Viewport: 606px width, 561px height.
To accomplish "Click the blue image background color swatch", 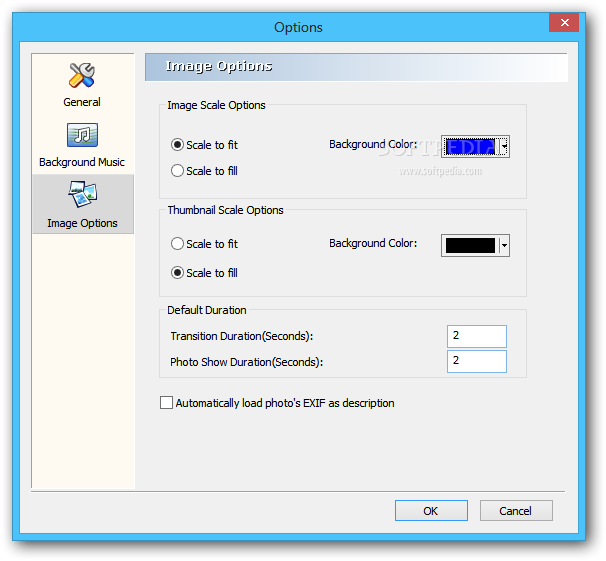I will [x=470, y=146].
